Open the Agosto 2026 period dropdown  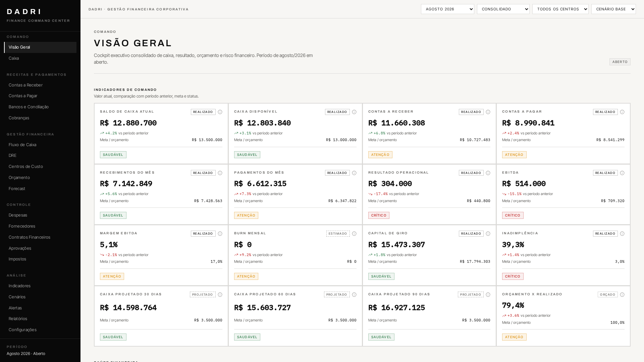[x=447, y=9]
